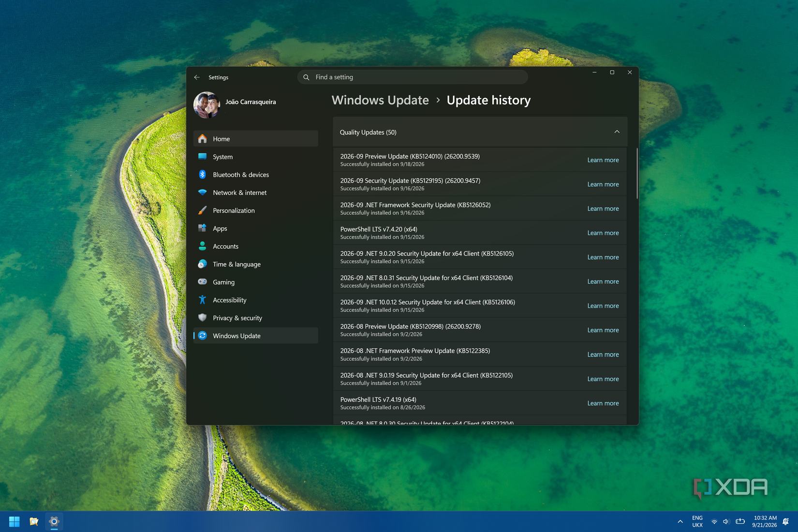Click the 2026-09 Security Update (KB5129195) row title

410,180
